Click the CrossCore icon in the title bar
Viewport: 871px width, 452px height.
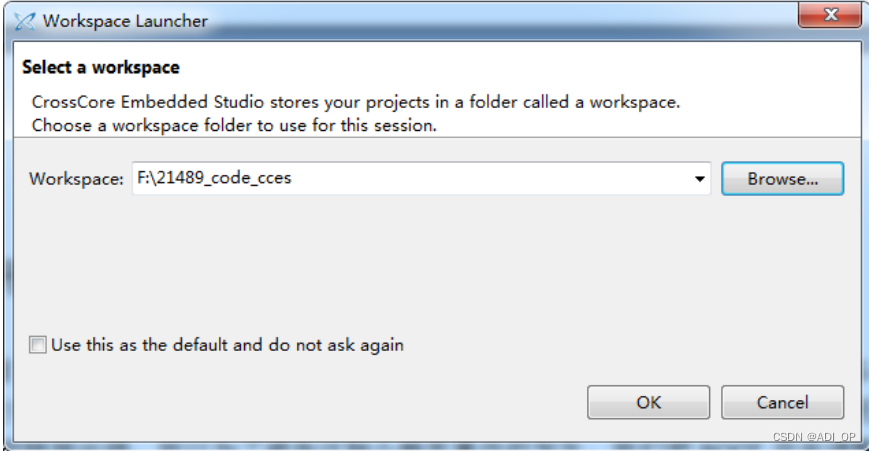point(24,21)
